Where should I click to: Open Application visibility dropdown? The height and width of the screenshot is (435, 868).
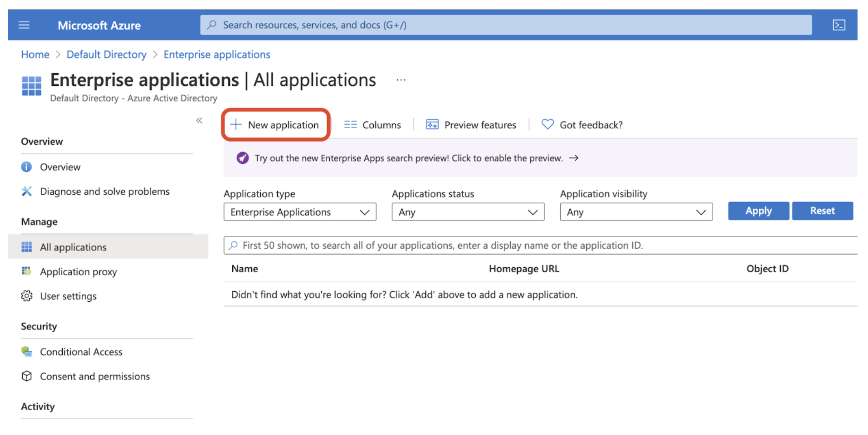(636, 212)
